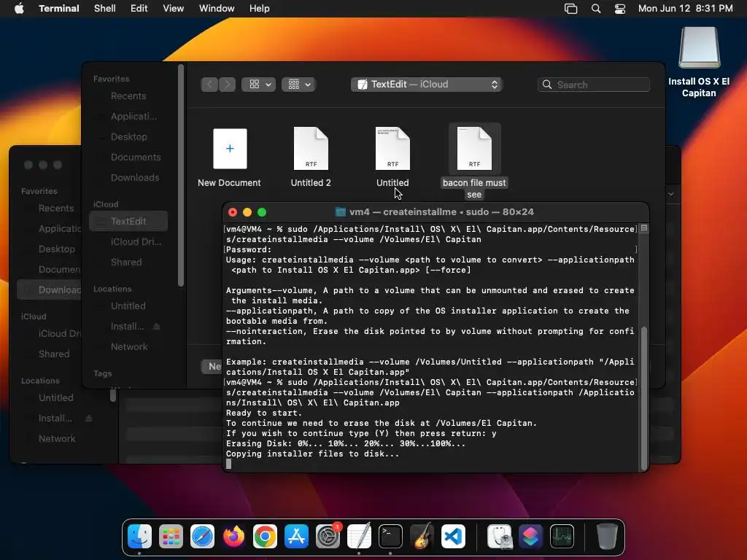Screen dimensions: 747x560
Task: Select the bacon file must see document
Action: (474, 149)
